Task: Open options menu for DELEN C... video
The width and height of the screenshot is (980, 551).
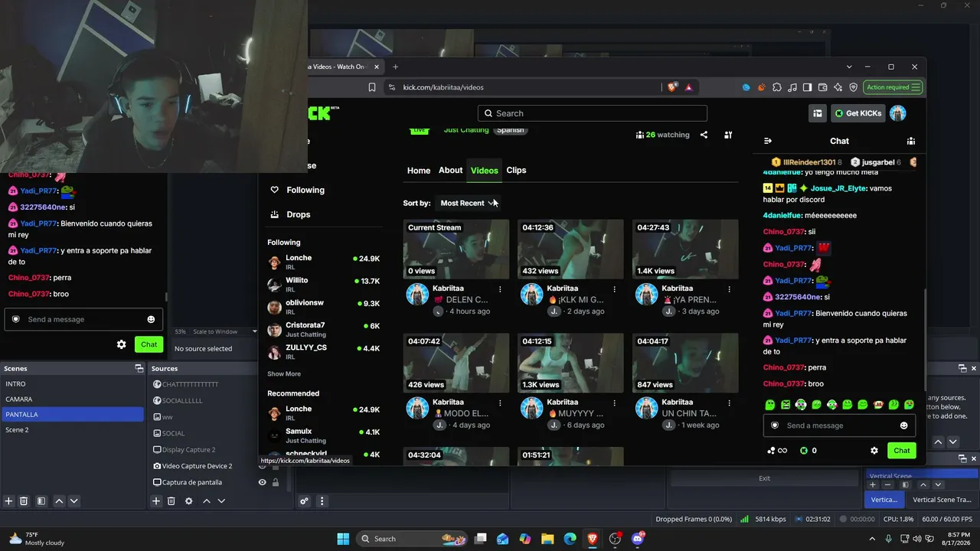Action: [500, 289]
